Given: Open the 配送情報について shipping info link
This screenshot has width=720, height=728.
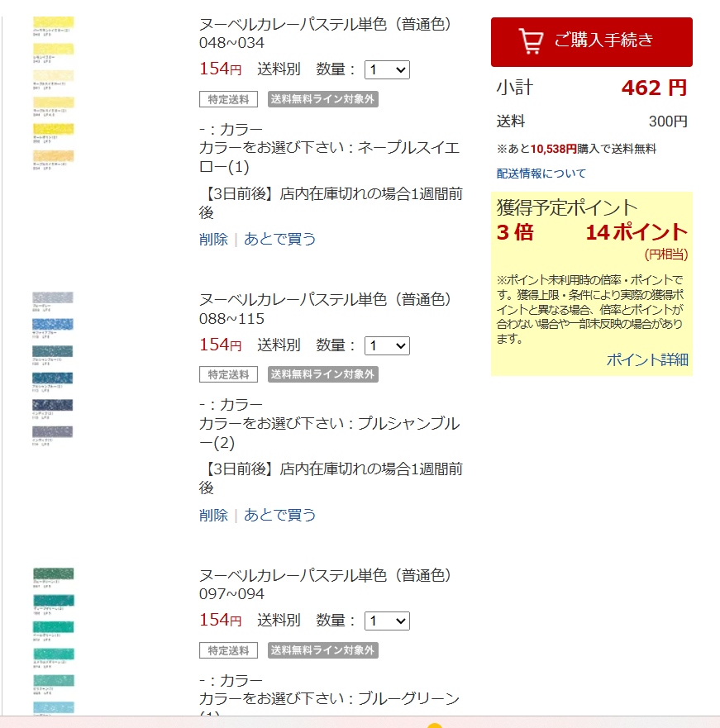Looking at the screenshot, I should coord(541,174).
